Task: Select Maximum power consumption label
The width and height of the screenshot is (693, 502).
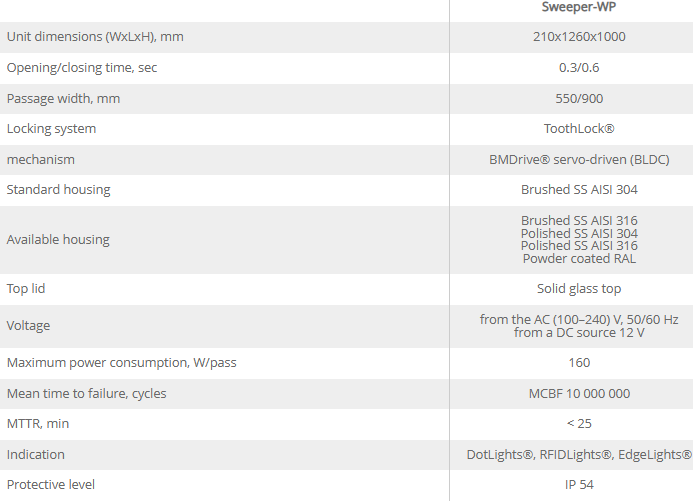Action: coord(121,362)
